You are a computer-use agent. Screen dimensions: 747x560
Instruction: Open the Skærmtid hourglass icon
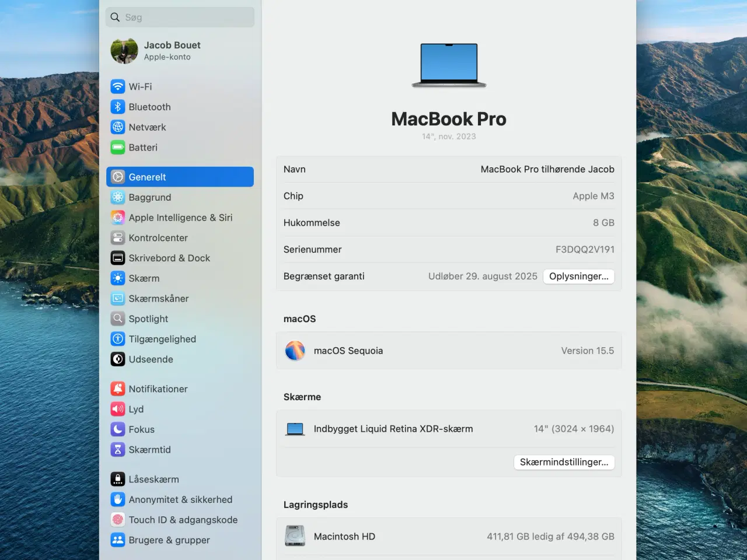118,450
